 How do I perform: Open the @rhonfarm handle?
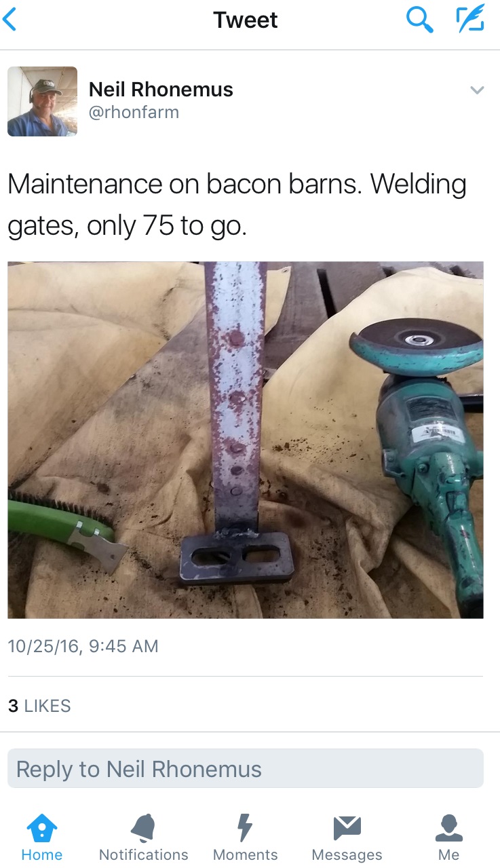134,112
